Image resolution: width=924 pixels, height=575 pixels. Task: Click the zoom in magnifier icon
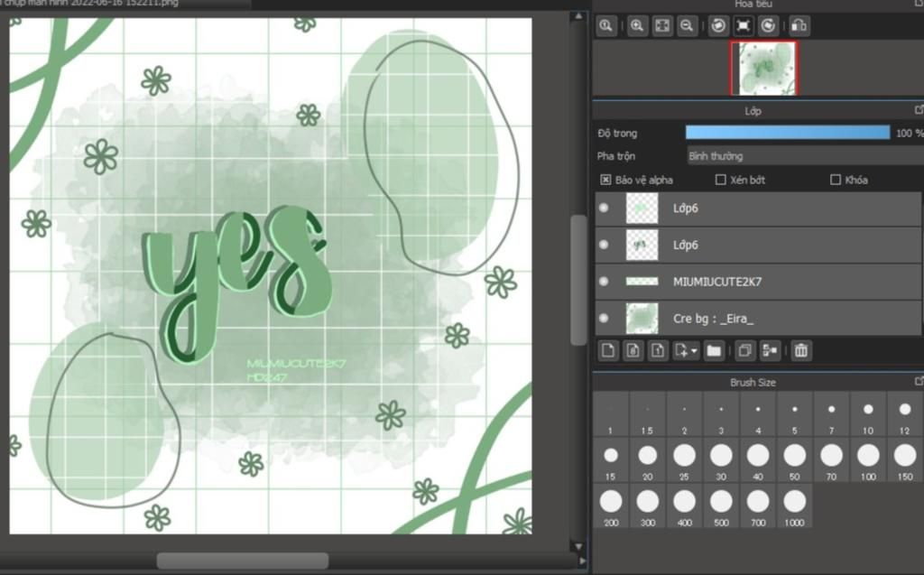(637, 26)
